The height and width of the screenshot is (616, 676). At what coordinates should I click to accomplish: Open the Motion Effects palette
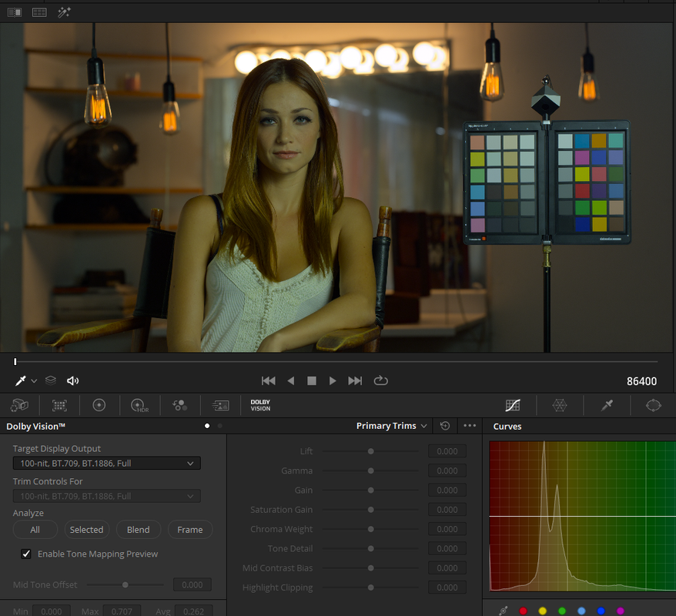220,405
